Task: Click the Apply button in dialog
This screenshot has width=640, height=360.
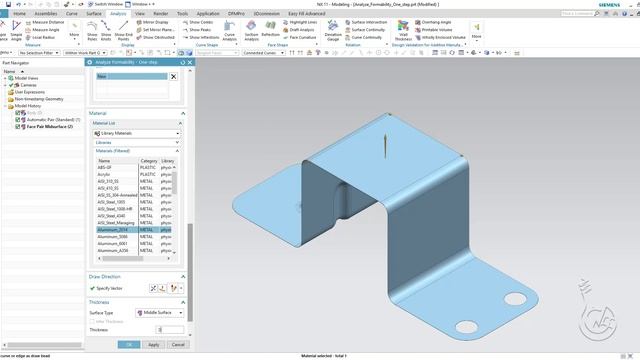Action: tap(153, 344)
